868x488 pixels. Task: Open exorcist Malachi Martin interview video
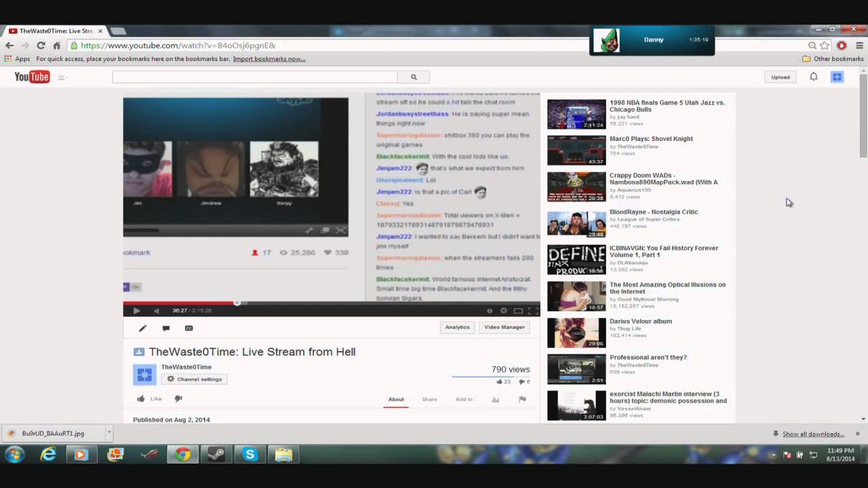pos(668,397)
